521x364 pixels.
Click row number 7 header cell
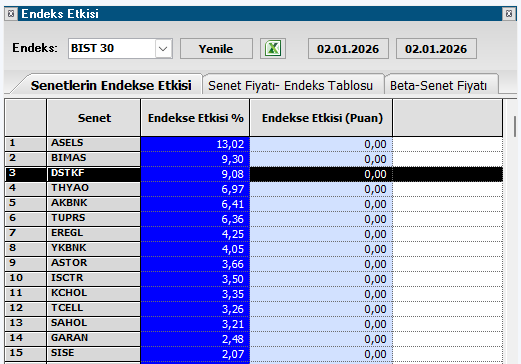[x=25, y=234]
